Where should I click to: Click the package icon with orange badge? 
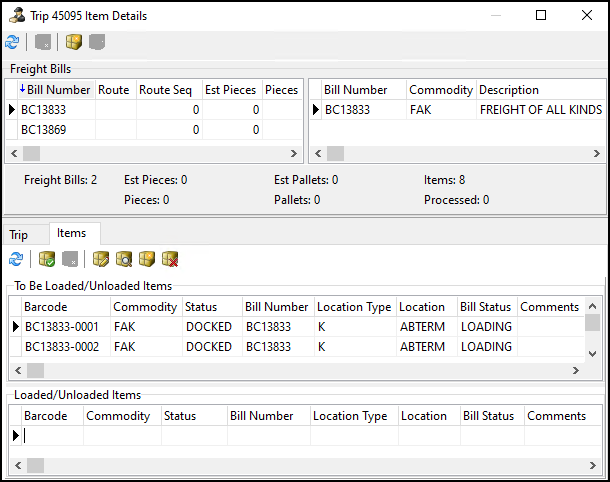pyautogui.click(x=147, y=259)
